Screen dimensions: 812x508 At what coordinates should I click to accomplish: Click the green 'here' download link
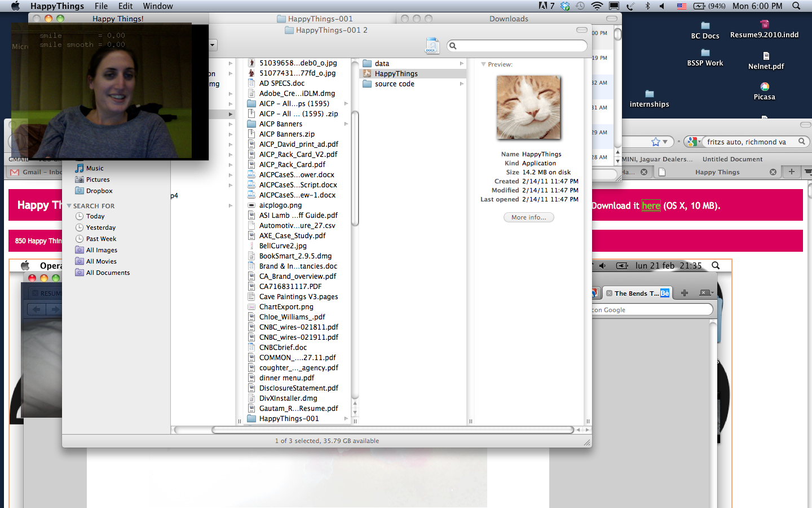point(651,206)
